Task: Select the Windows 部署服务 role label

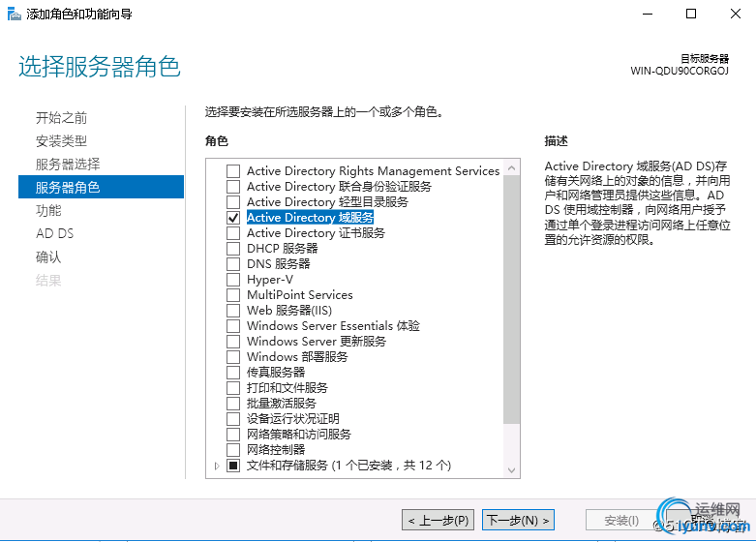Action: tap(297, 357)
